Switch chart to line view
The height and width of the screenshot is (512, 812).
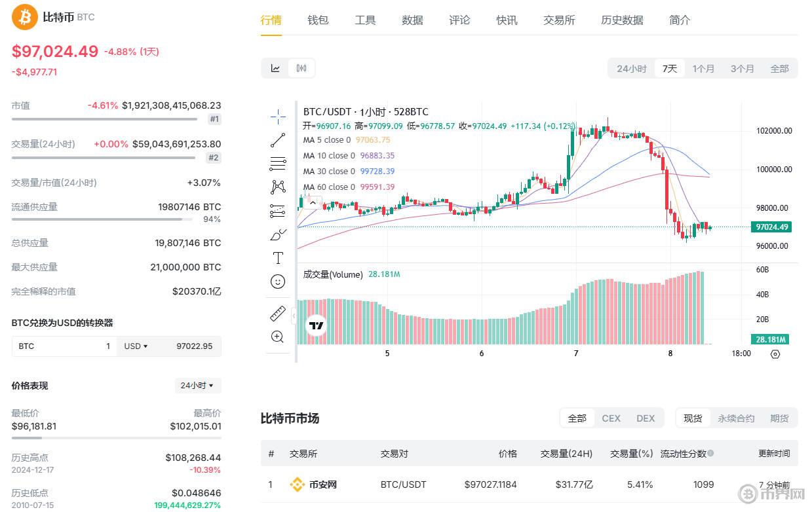[276, 68]
